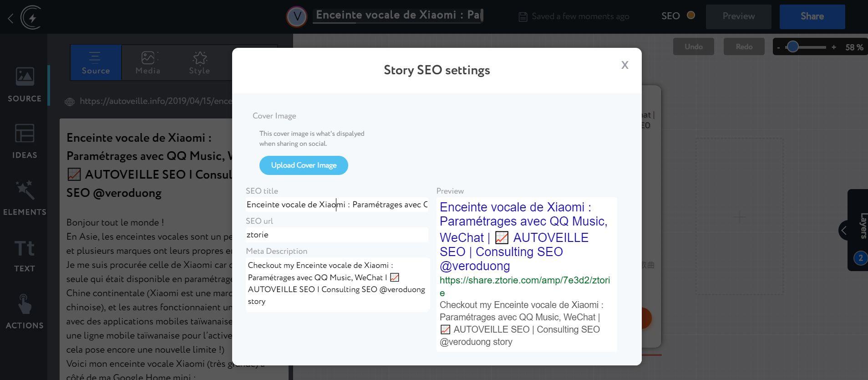This screenshot has width=868, height=380.
Task: Open the SOURCE sidebar section
Action: (x=25, y=85)
